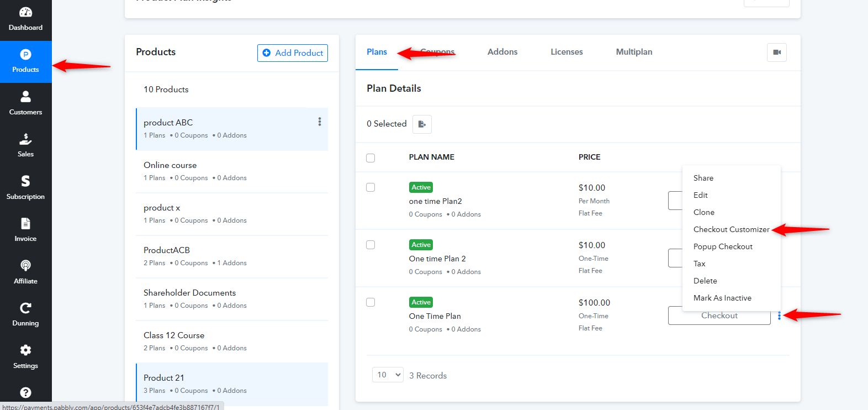
Task: Open the Sales section icon
Action: [25, 139]
